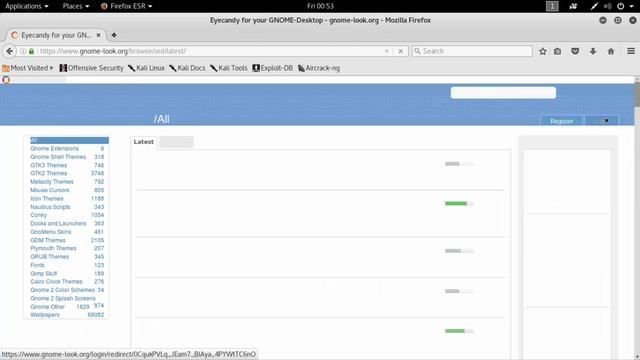Switch to the blank tab beside Latest

176,142
